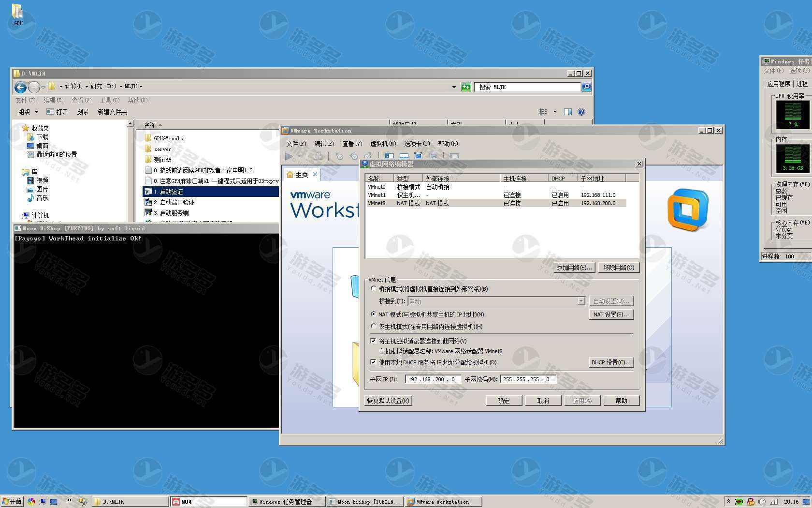Viewport: 812px width, 508px height.
Task: Open VMware 虚拟机(M) menu
Action: click(383, 144)
